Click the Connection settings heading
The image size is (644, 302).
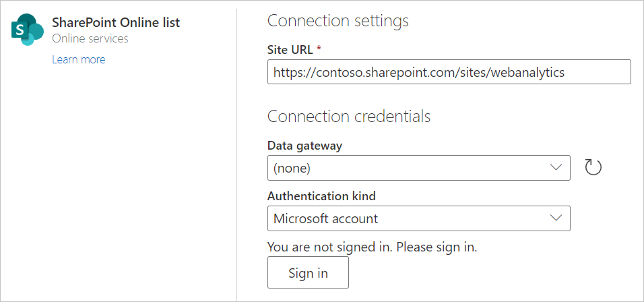point(337,21)
